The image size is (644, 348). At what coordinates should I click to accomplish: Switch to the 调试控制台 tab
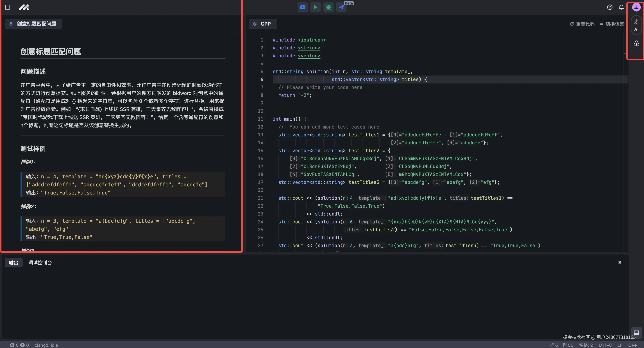(40, 263)
